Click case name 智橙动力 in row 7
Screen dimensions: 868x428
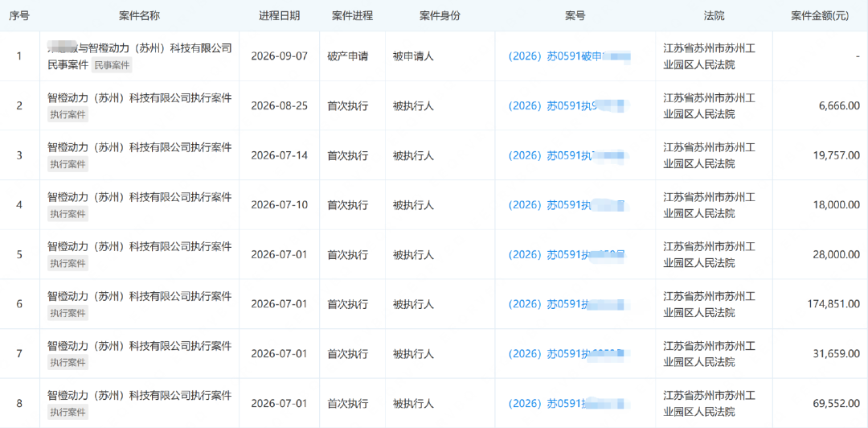140,346
